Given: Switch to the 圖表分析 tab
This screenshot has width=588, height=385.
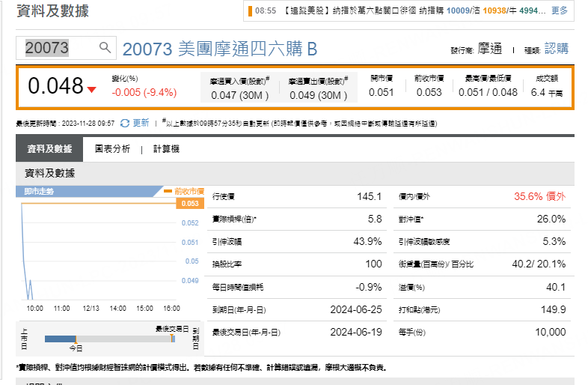Looking at the screenshot, I should click(x=112, y=149).
